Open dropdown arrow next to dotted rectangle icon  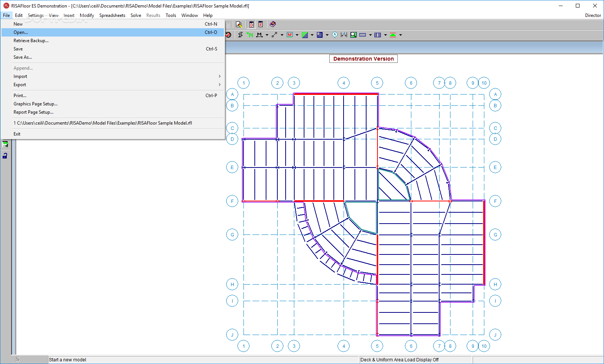[x=370, y=35]
